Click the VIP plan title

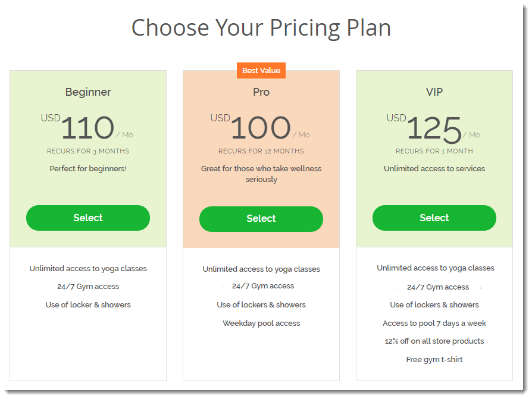point(434,92)
